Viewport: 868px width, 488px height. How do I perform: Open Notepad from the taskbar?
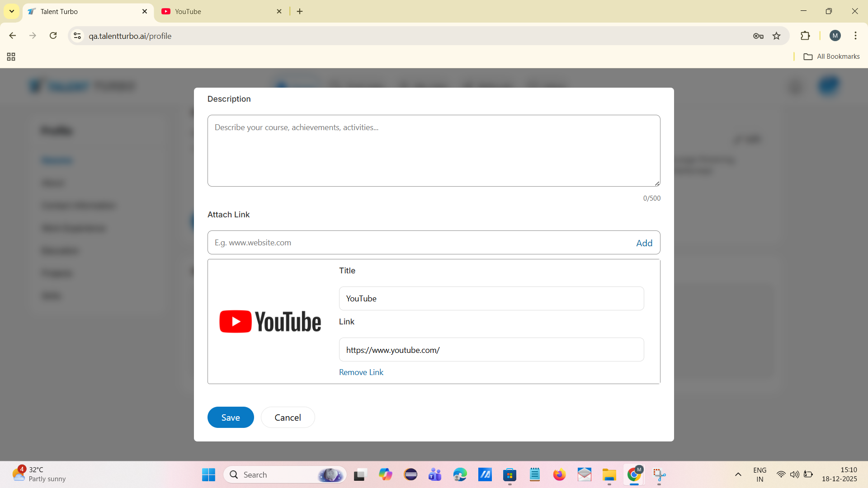coord(535,474)
